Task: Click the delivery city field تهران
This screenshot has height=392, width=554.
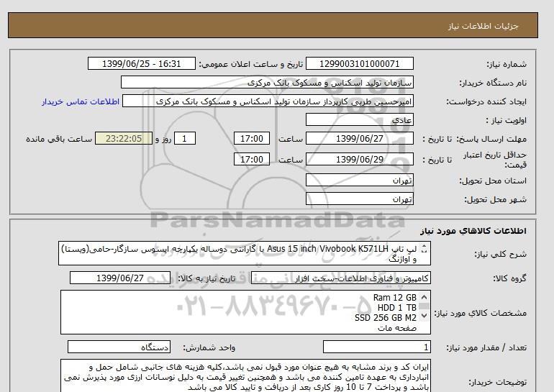Action: [x=359, y=199]
